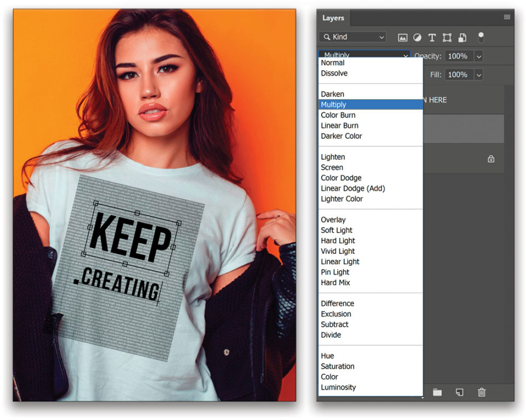The image size is (526, 420).
Task: Select the filter for pixel layers icon
Action: click(403, 37)
